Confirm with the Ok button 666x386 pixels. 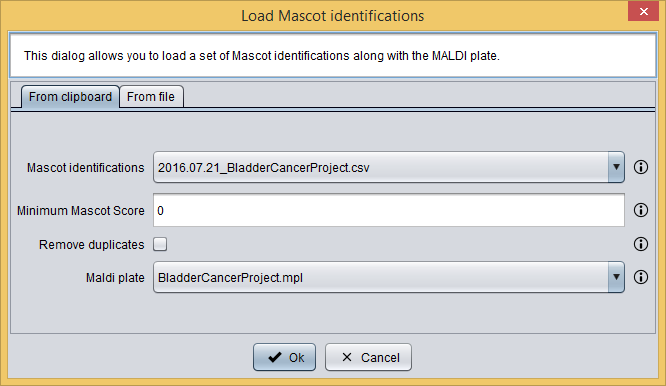coord(285,357)
